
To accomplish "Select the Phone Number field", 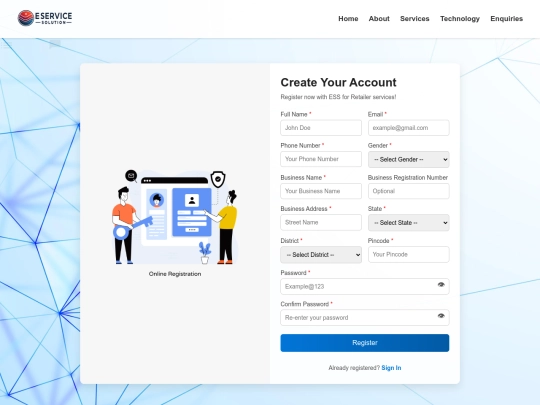I will 321,159.
